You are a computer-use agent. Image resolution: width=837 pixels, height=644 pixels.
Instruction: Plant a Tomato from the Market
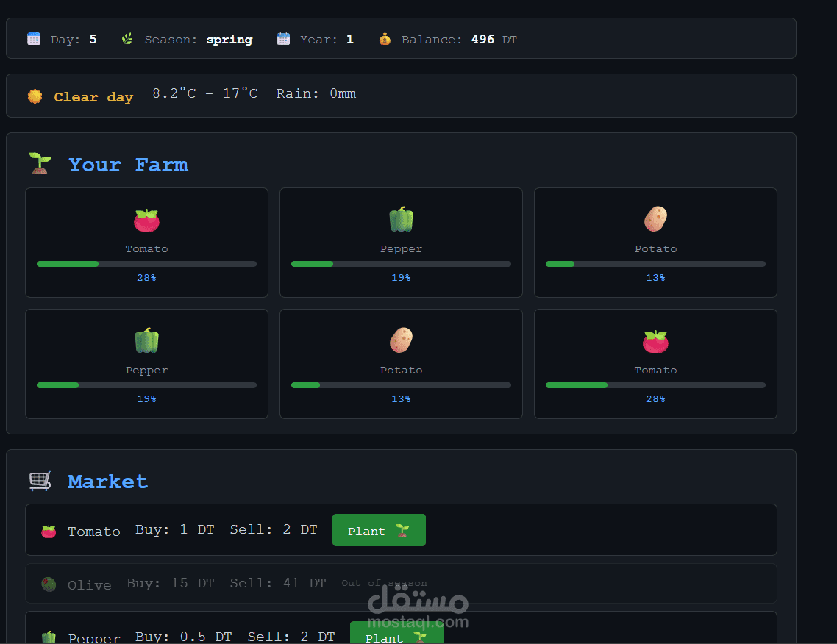tap(379, 530)
